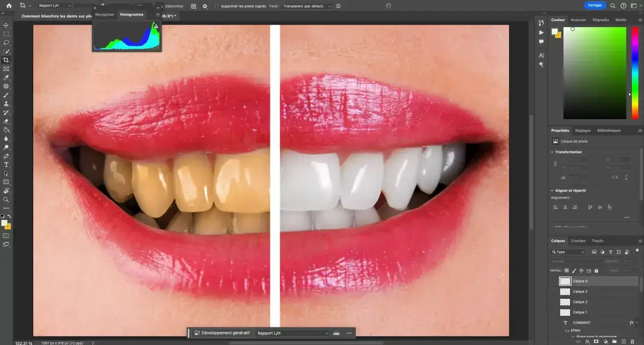Select the Lasso tool
Image resolution: width=644 pixels, height=345 pixels.
coord(6,43)
